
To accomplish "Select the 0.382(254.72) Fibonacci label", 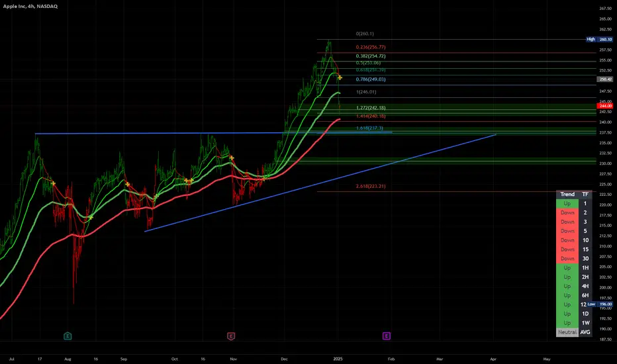I will coord(371,56).
